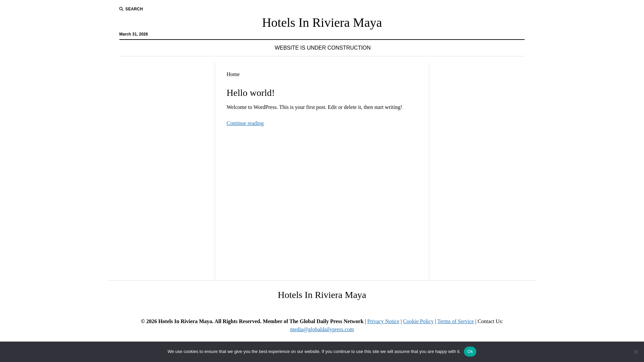
Task: Go to the Home breadcrumb
Action: point(233,74)
